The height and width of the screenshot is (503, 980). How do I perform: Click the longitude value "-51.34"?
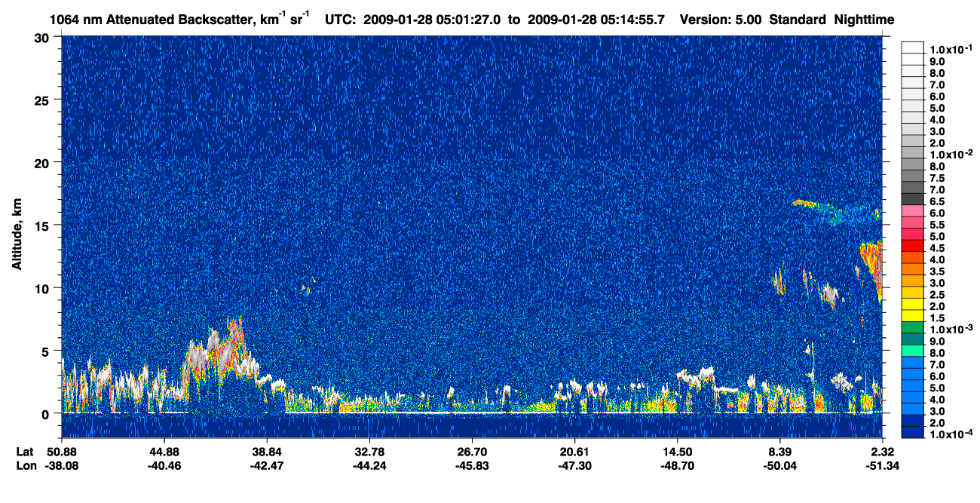coord(882,465)
